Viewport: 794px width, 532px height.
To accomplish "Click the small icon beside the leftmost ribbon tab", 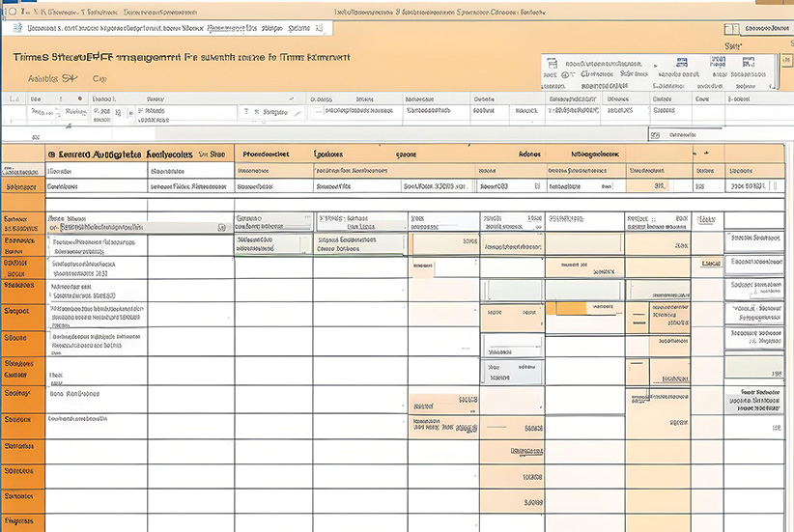I will point(69,79).
